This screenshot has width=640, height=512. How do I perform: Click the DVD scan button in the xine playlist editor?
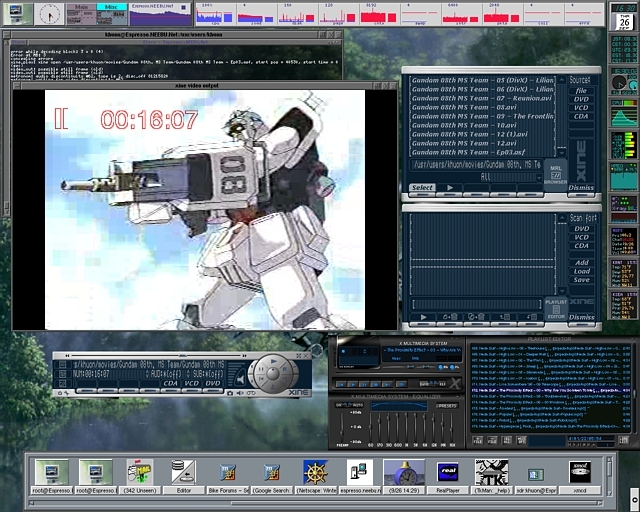[x=581, y=229]
